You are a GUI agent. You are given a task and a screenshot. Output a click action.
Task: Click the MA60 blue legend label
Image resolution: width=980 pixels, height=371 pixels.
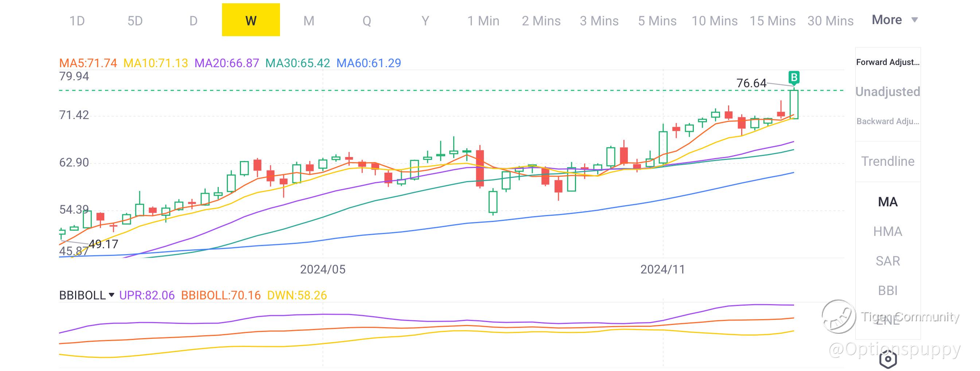(368, 63)
